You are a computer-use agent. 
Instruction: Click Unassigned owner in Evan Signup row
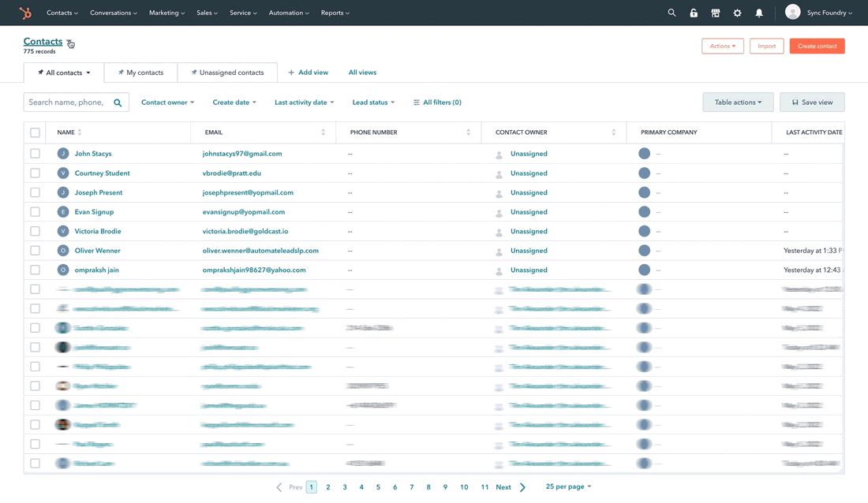pos(529,212)
